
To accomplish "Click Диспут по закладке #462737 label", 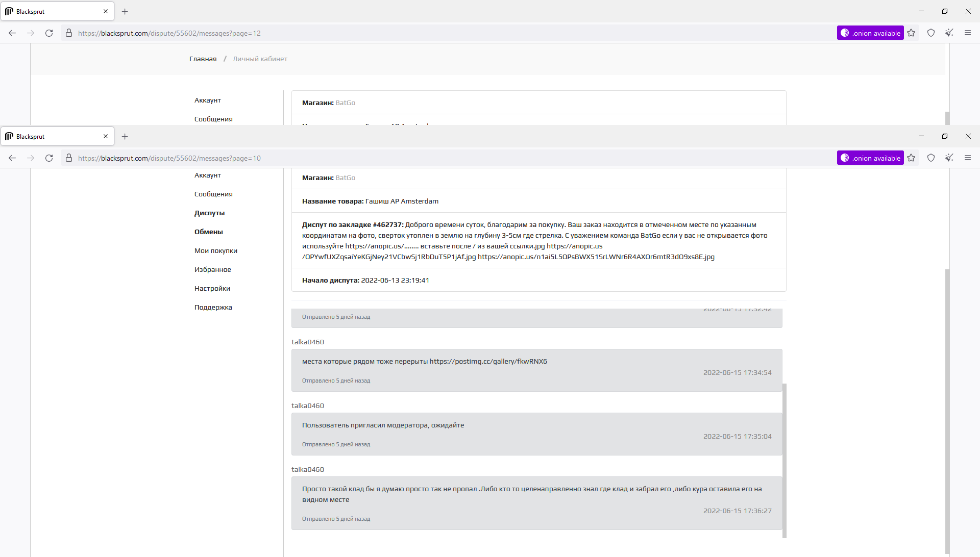I will [352, 224].
